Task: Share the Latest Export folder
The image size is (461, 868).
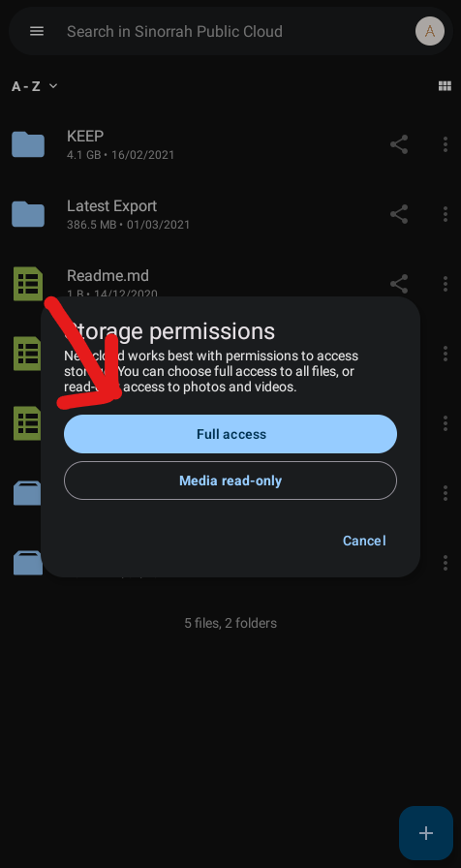Action: (399, 214)
